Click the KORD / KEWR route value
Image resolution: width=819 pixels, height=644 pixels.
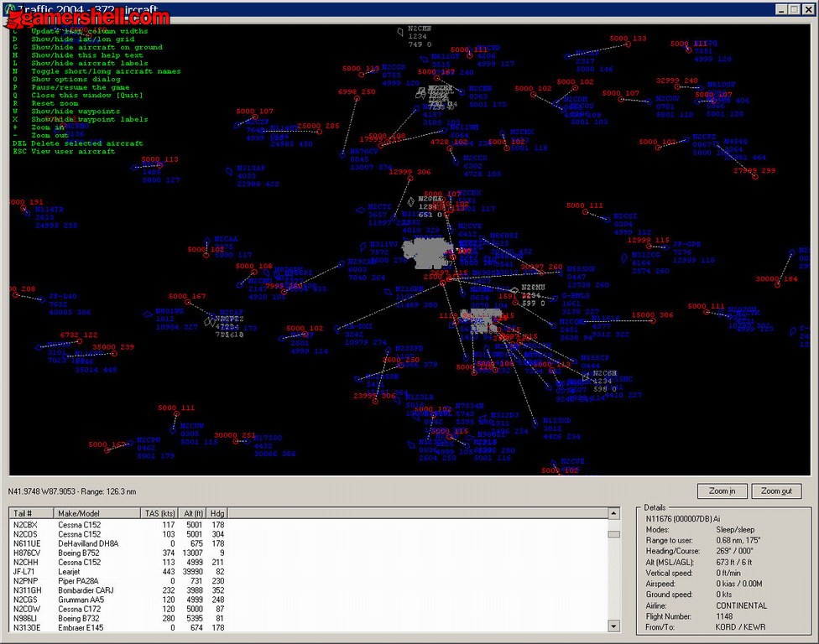740,626
